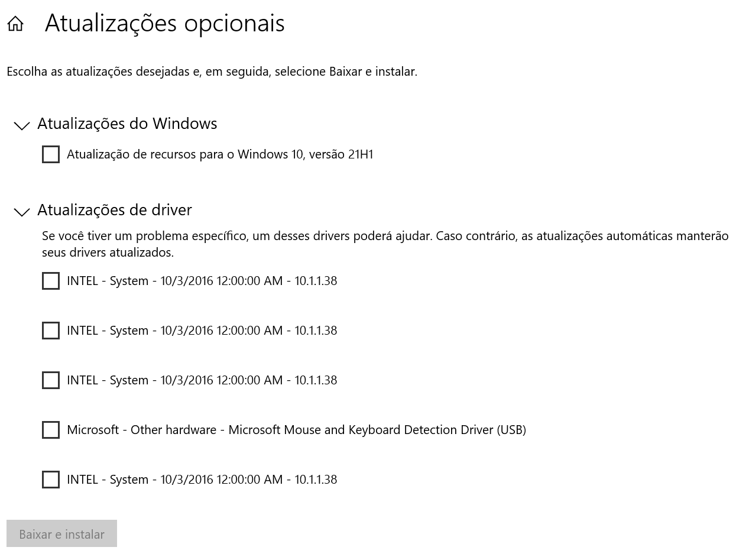Viewport: 749px width, 560px height.
Task: Click the Atualizações do Windows heading text
Action: point(127,124)
